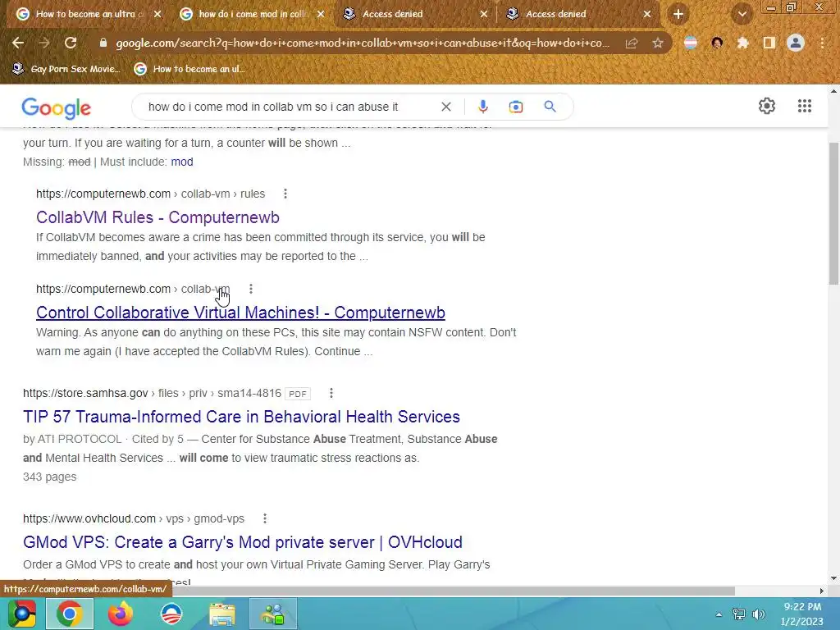Clear the search box with the X
The width and height of the screenshot is (840, 630).
coord(445,107)
